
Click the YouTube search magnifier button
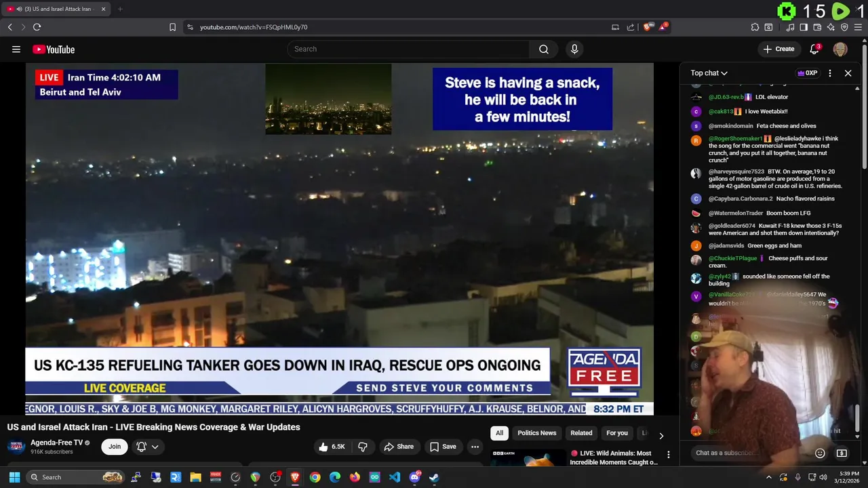pos(544,49)
